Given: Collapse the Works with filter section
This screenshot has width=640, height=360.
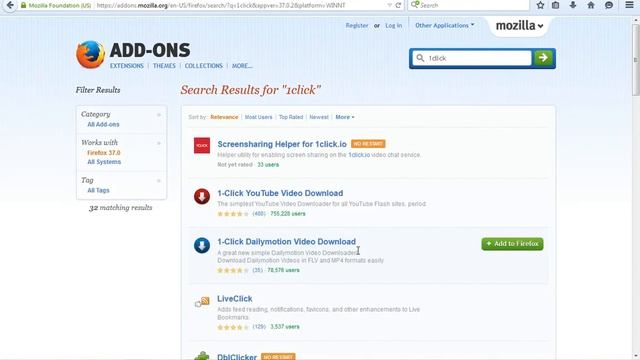Looking at the screenshot, I should click(x=159, y=143).
